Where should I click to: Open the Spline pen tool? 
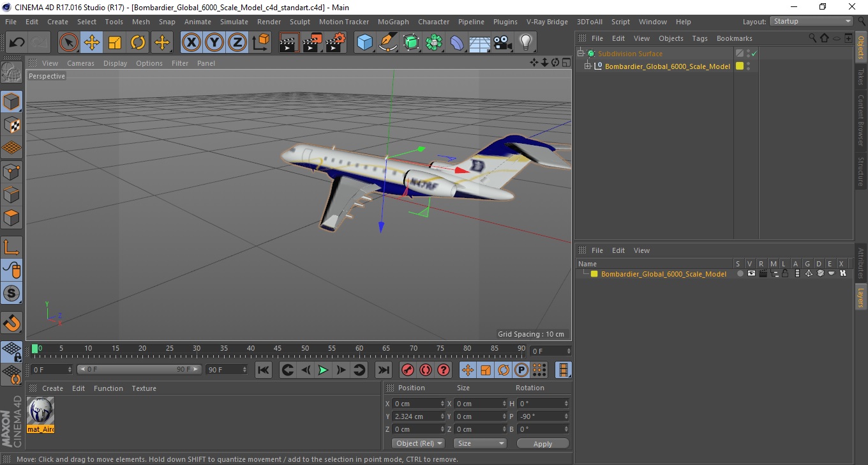[388, 43]
